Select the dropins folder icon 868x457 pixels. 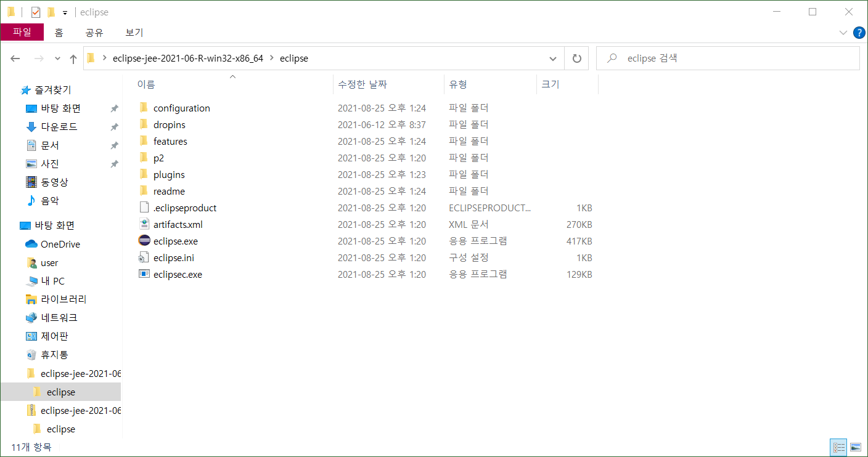pos(144,124)
